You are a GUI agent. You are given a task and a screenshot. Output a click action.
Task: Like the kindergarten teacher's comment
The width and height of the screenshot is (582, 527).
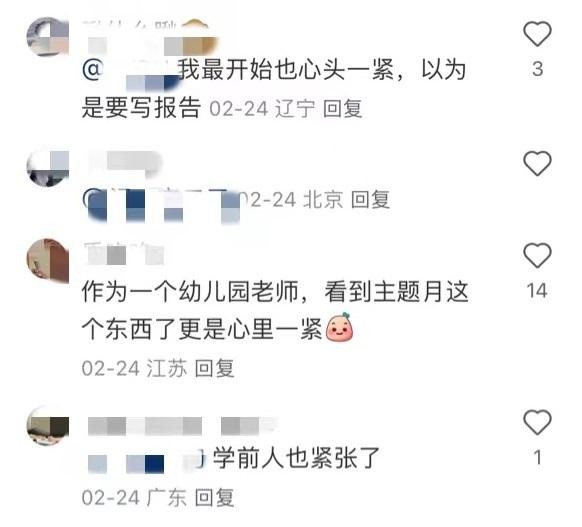point(537,255)
